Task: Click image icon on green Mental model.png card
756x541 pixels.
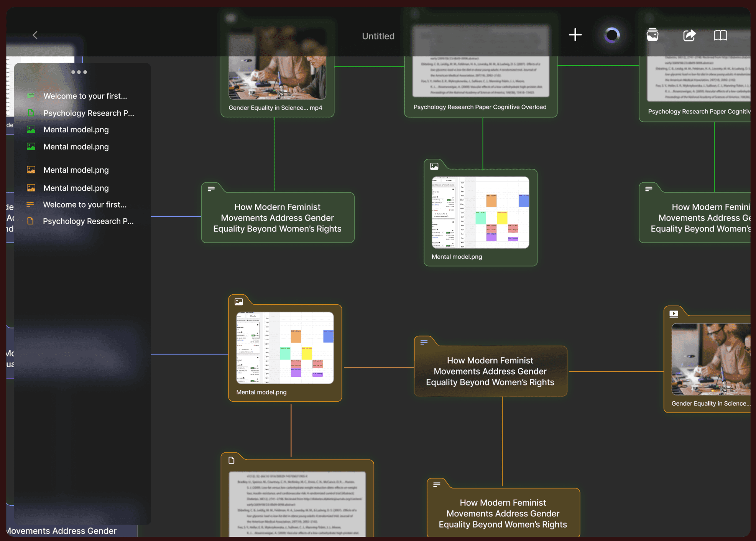Action: tap(434, 166)
